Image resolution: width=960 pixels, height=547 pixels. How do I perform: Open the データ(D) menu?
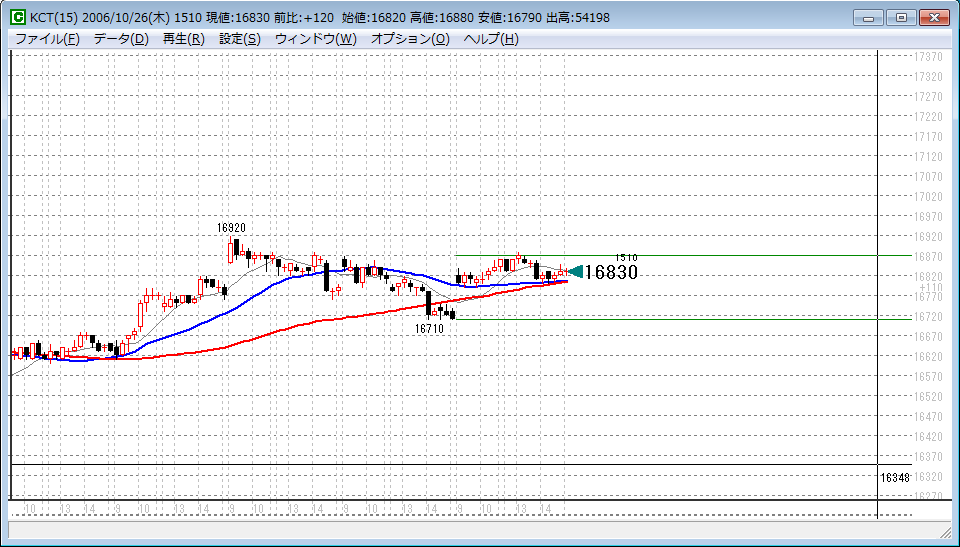point(121,39)
